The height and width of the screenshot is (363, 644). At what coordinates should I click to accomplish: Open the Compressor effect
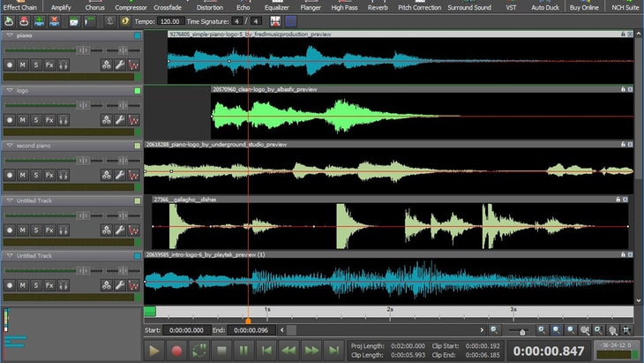tap(131, 6)
